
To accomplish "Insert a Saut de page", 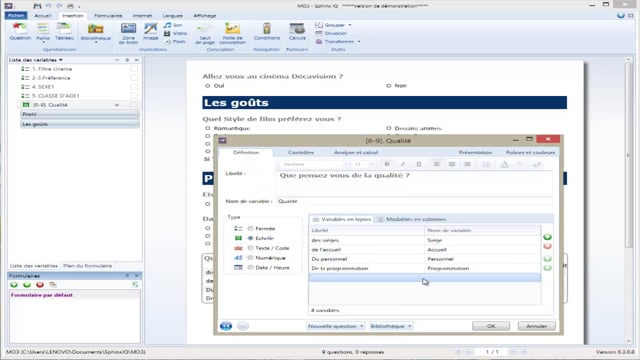I will click(x=205, y=33).
